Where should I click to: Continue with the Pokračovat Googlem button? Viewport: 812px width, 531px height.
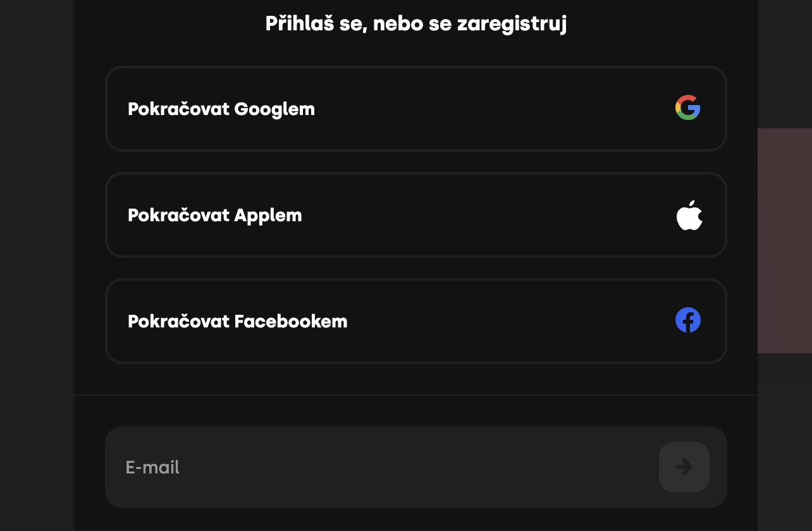(415, 109)
